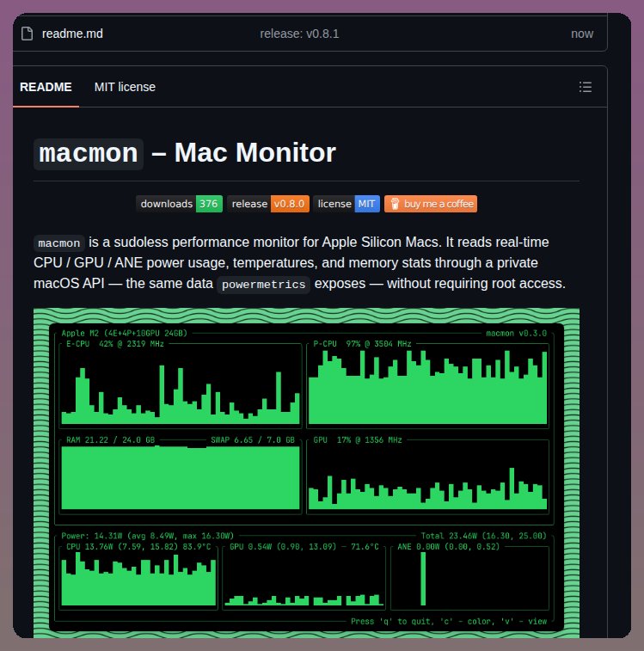Click 'GPU 0.54W' power label

tap(304, 546)
